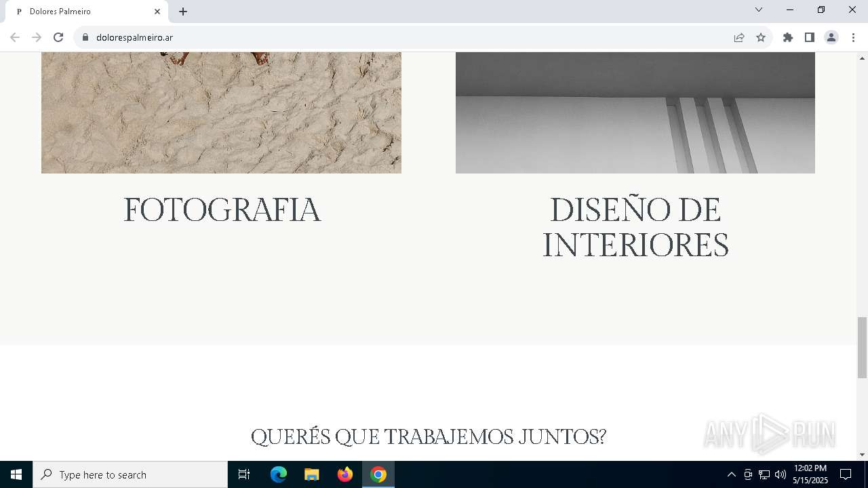Open Chrome's three-dot menu
This screenshot has height=488, width=868.
click(x=853, y=37)
